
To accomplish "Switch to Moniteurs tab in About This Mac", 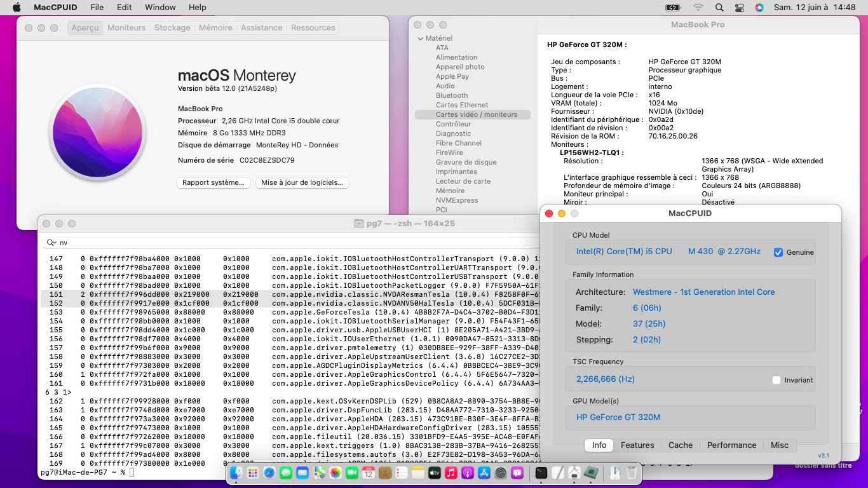I will [126, 28].
